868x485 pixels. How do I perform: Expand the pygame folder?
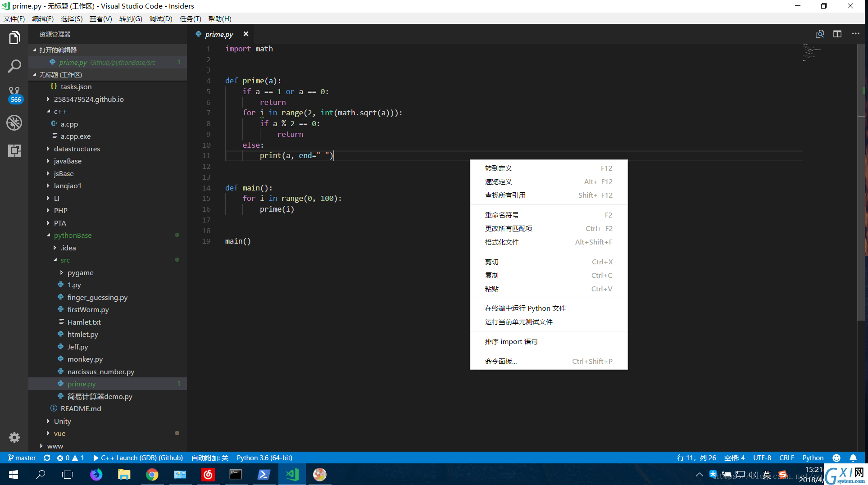108,272
